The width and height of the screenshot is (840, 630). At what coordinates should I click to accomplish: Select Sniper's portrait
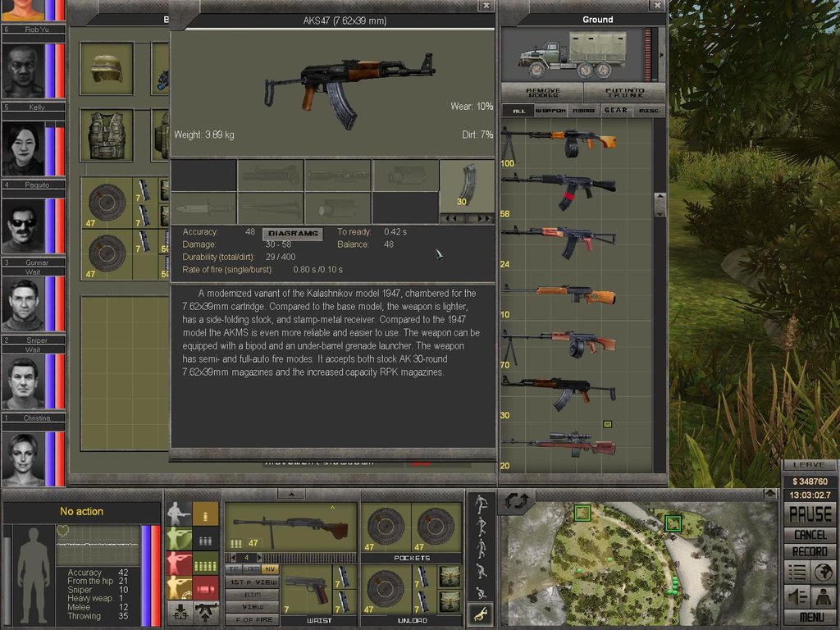[24, 381]
